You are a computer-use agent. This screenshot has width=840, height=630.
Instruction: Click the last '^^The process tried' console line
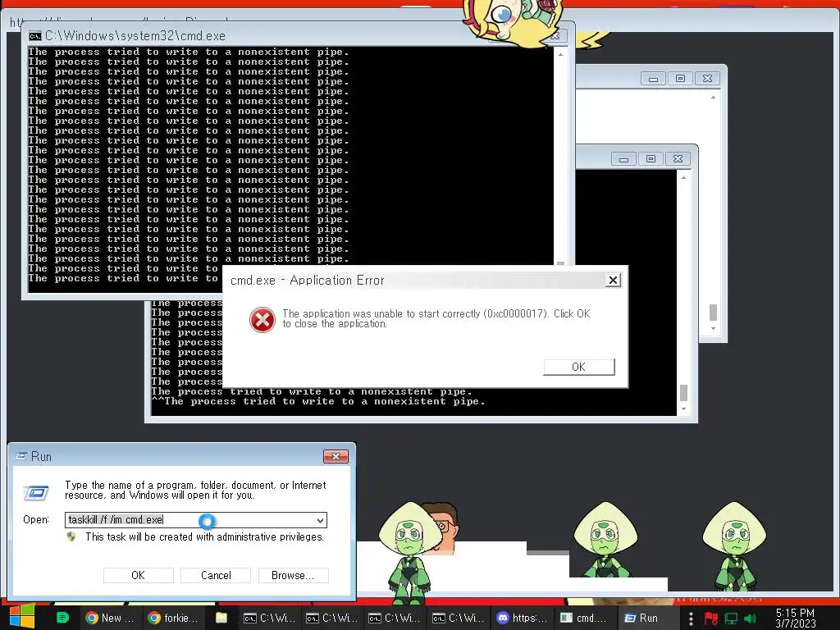[x=318, y=402]
